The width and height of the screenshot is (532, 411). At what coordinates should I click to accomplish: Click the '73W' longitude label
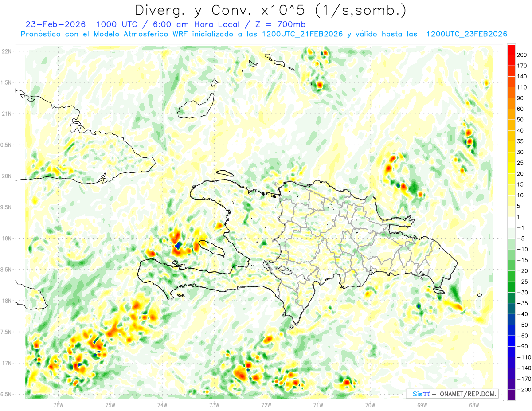(x=214, y=404)
